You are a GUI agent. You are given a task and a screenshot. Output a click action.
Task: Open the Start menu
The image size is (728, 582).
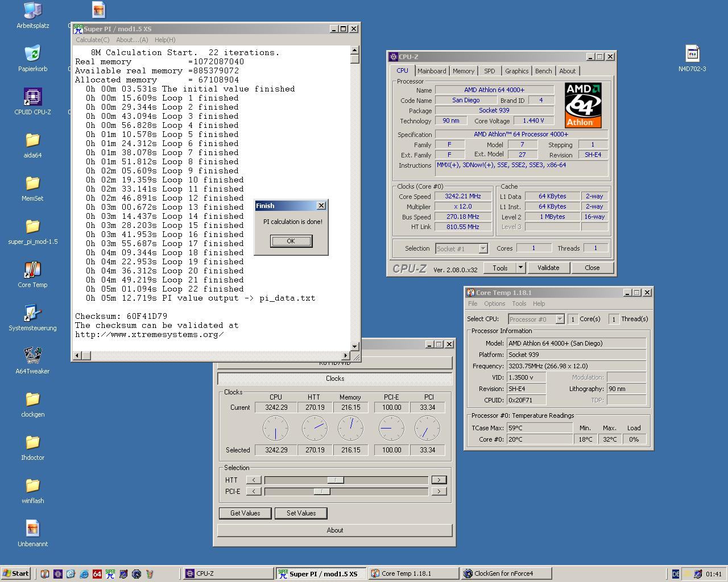[x=16, y=574]
